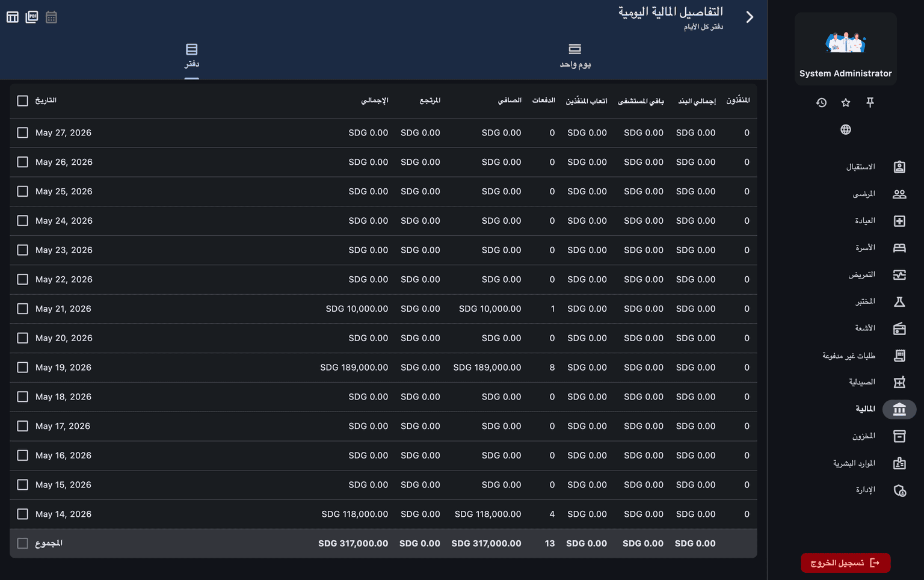Viewport: 924px width, 580px height.
Task: Check the May 24, 2026 row checkbox
Action: click(23, 221)
